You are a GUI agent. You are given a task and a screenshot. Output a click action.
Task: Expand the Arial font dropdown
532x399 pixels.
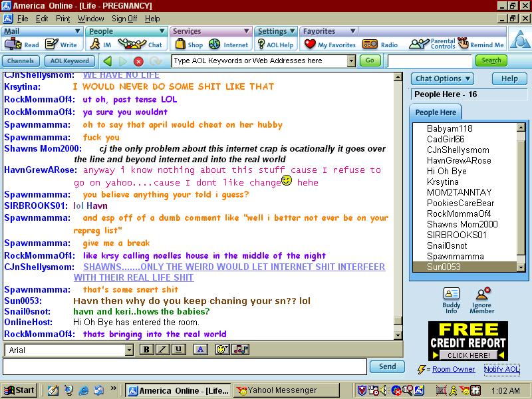tap(129, 350)
